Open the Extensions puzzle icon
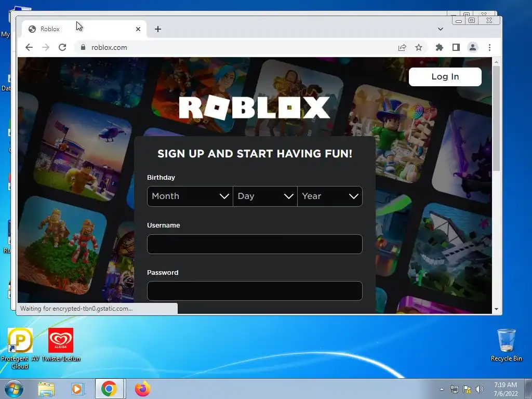The width and height of the screenshot is (532, 399). tap(440, 47)
